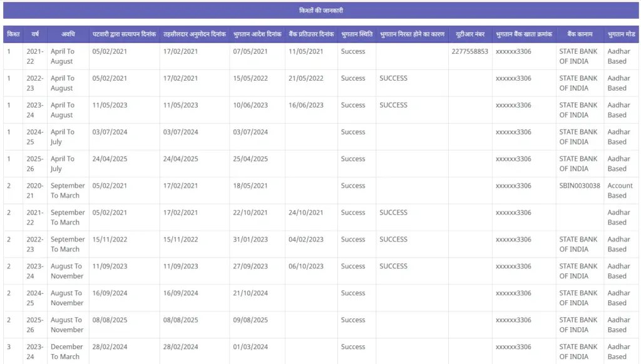Click बैंक का नाम column header

pos(580,34)
